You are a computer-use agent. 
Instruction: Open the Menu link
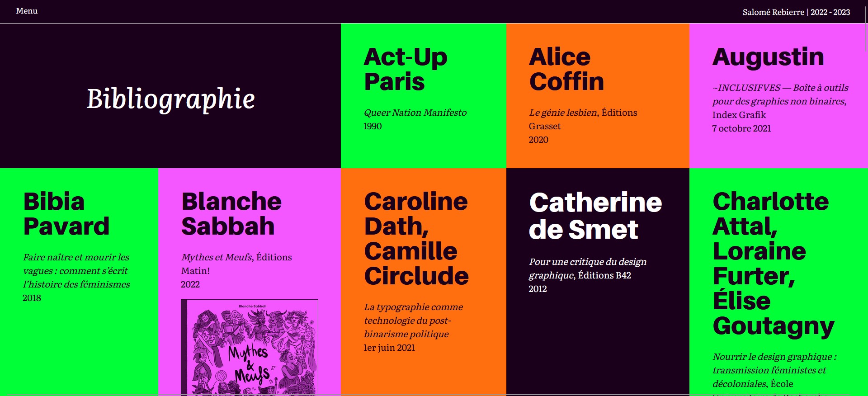27,11
